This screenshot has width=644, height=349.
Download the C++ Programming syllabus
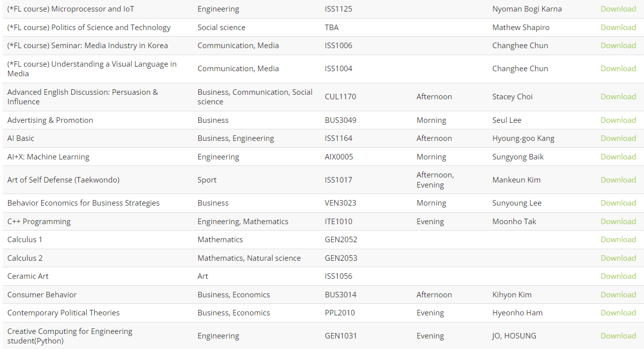pyautogui.click(x=618, y=222)
